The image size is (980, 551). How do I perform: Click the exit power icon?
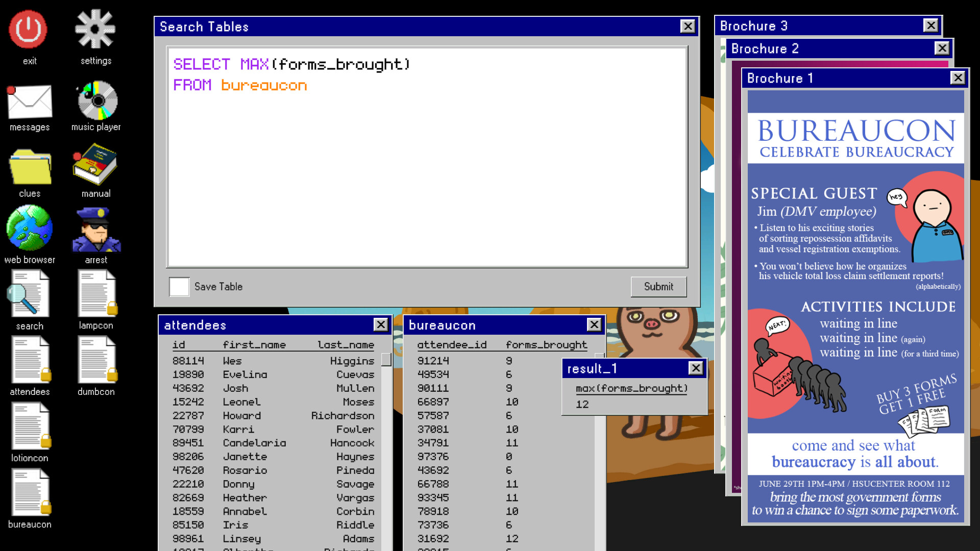29,28
